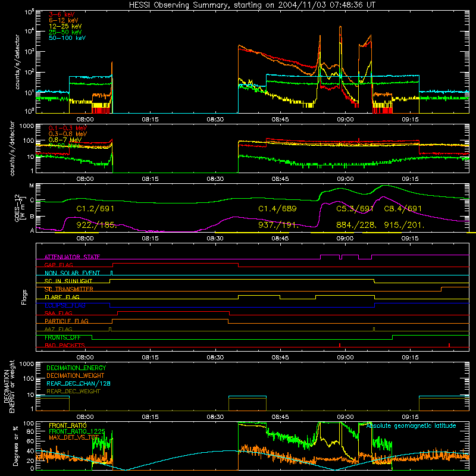This screenshot has width=476, height=476.
Task: Click the '09:00' tick under the flags panel
Action: 345,358
